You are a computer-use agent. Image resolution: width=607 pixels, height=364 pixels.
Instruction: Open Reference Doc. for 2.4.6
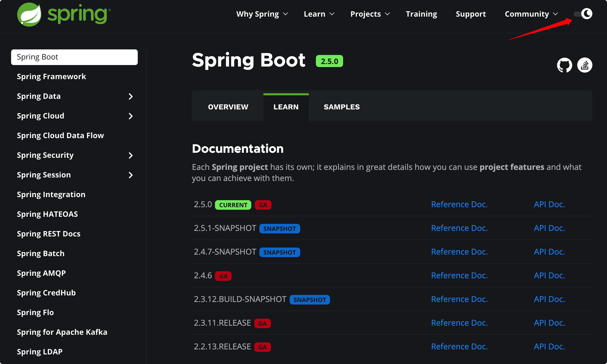point(459,275)
